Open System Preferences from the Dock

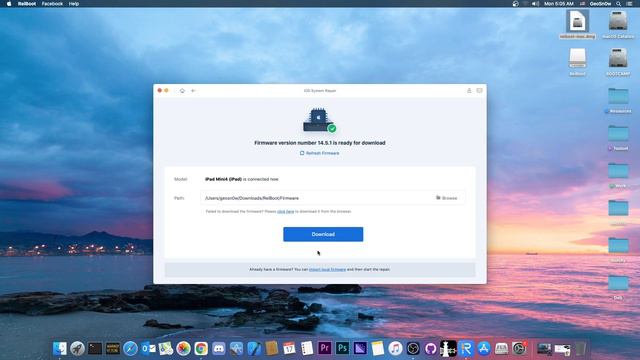519,348
